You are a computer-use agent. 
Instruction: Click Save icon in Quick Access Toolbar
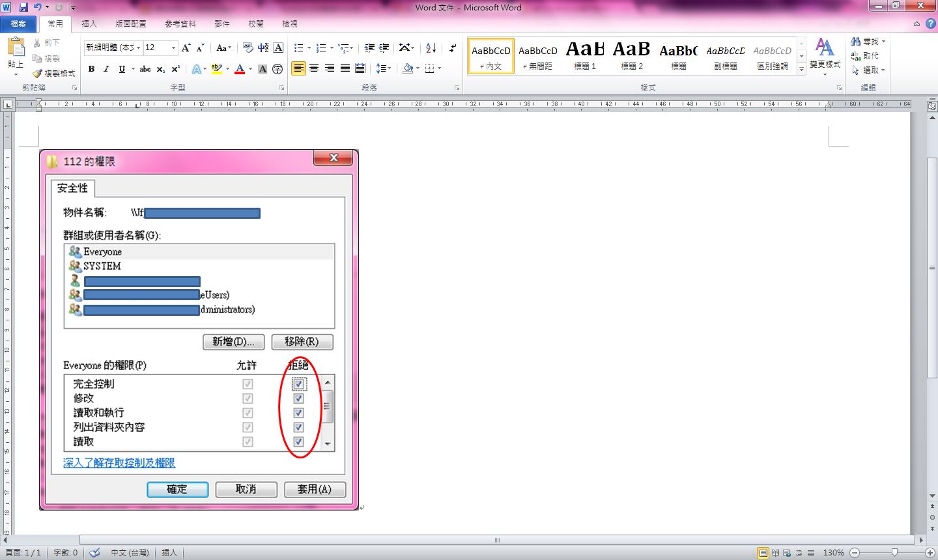click(23, 7)
